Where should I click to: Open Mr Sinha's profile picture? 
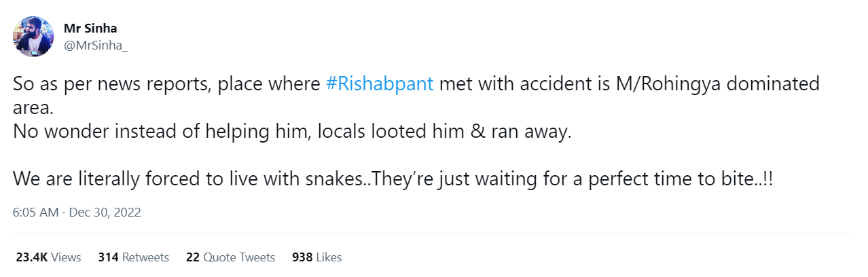[33, 37]
